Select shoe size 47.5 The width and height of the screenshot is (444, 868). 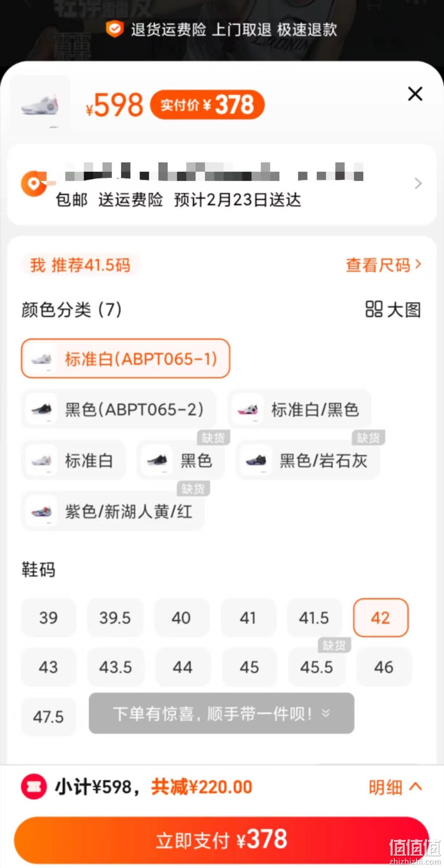[48, 717]
